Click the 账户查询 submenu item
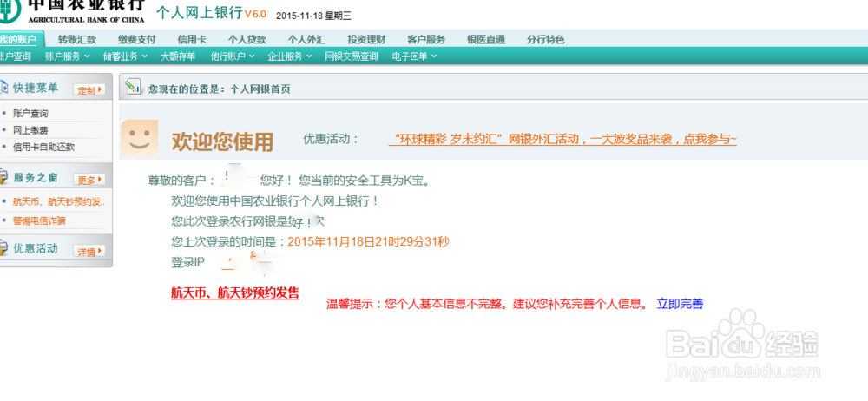Image resolution: width=868 pixels, height=401 pixels. [x=15, y=56]
